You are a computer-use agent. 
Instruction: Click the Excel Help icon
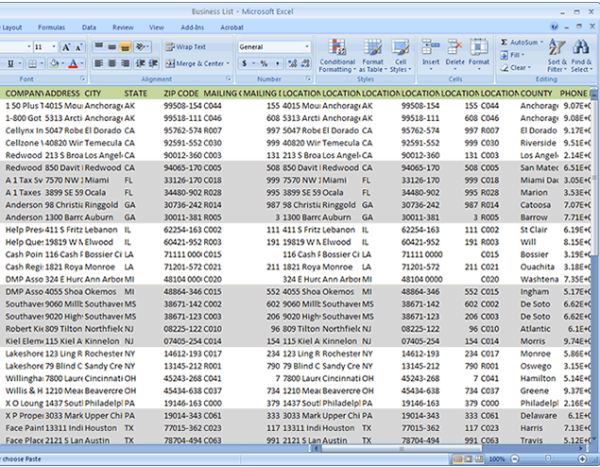554,27
